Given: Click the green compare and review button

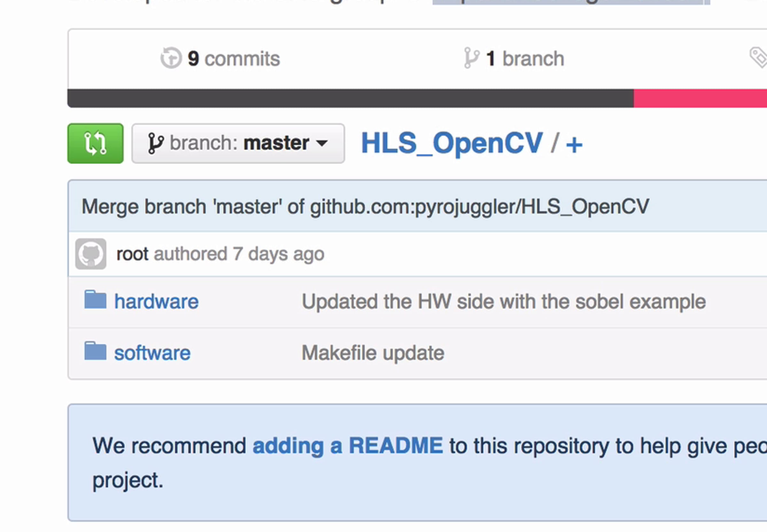Looking at the screenshot, I should pos(95,143).
